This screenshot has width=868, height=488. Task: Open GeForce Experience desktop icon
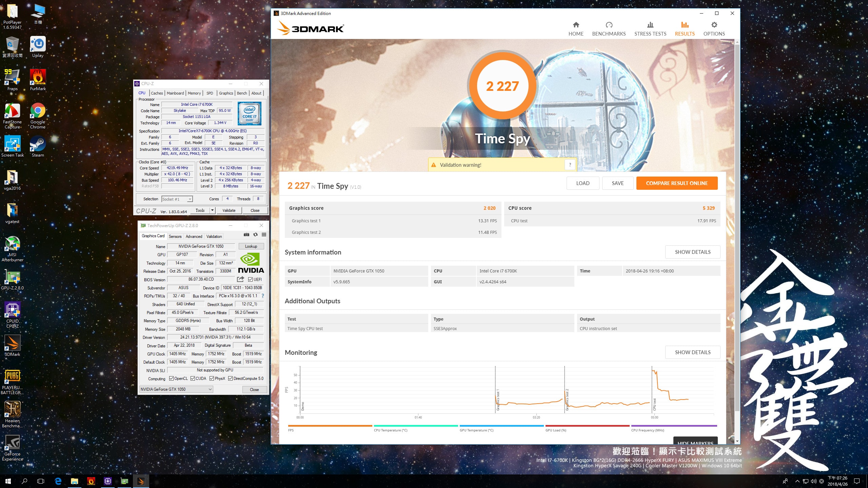point(12,448)
